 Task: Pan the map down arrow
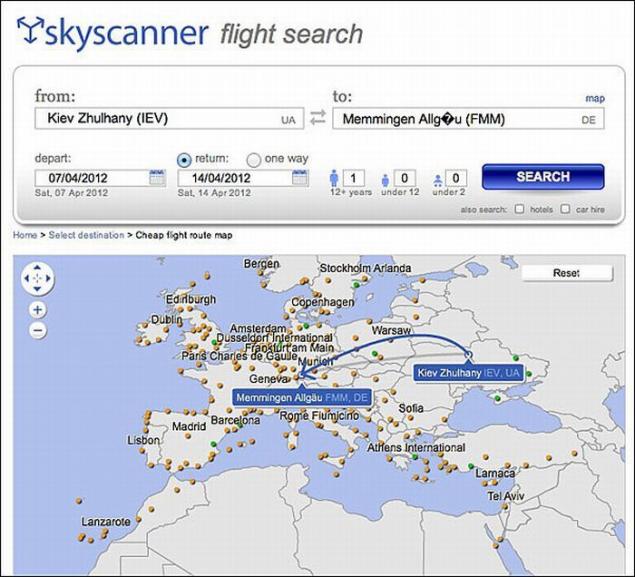pos(37,289)
